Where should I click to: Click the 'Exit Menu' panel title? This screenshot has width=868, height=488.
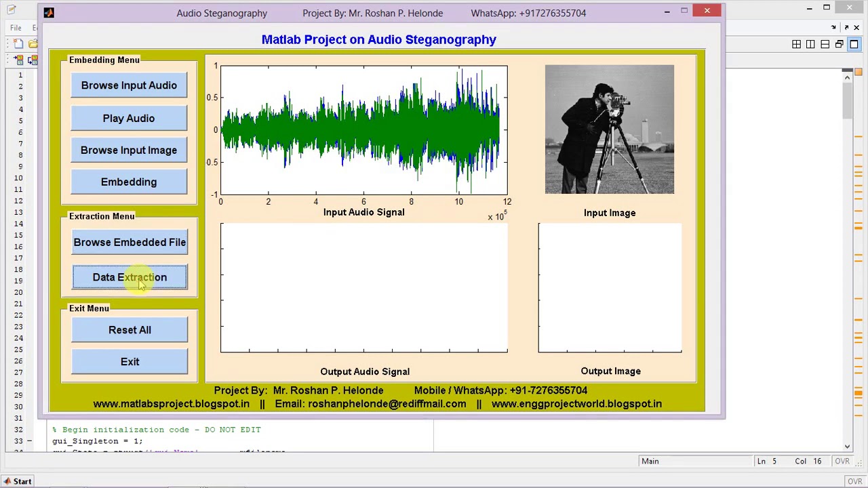point(89,308)
